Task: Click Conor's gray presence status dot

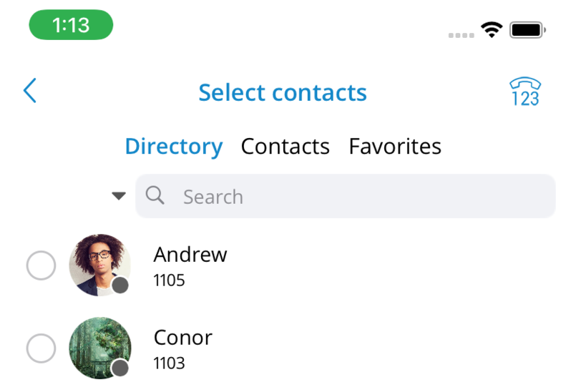Action: 120,368
